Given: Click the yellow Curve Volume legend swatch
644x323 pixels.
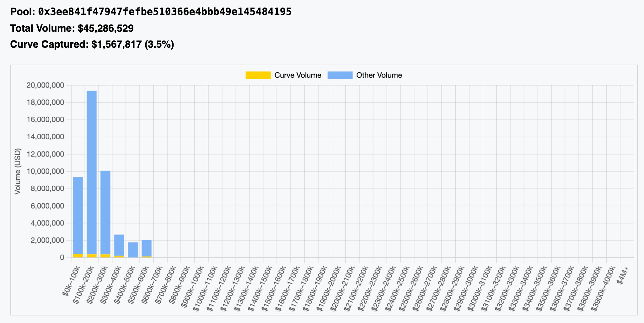Looking at the screenshot, I should tap(258, 75).
